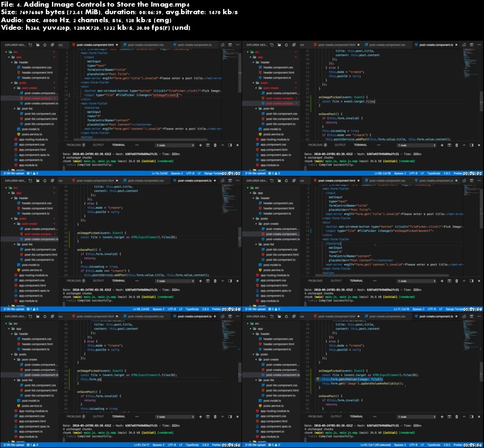Open editor More Actions menu in 00:01:00 frame
This screenshot has height=448, width=484.
pos(237,45)
